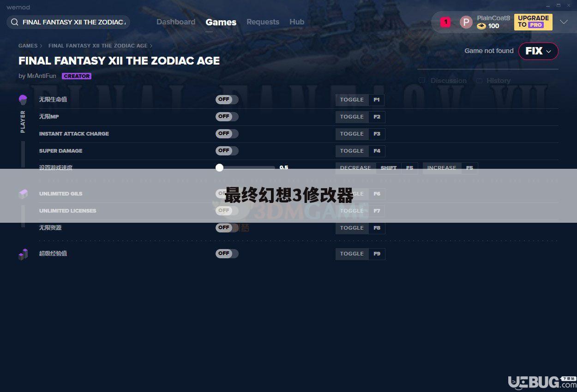Click TOGGLE button for F8 hotkey
577x392 pixels.
coord(352,228)
